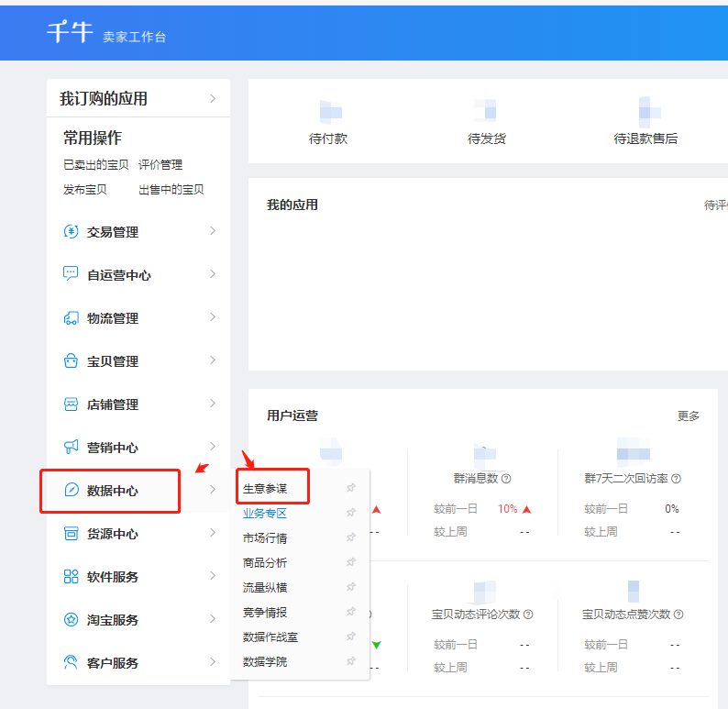Pin 数据学院 with its pushpin icon

[351, 660]
